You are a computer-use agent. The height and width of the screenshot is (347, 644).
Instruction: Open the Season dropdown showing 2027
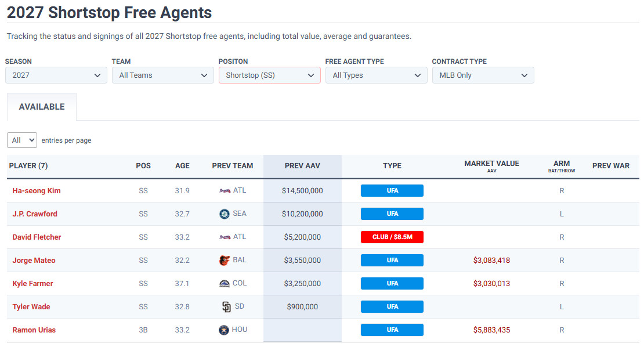56,75
